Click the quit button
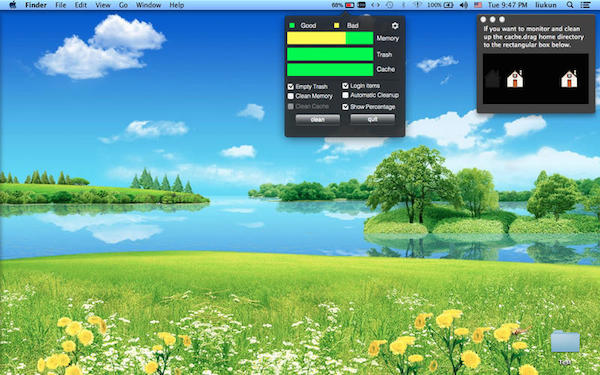 [x=372, y=119]
